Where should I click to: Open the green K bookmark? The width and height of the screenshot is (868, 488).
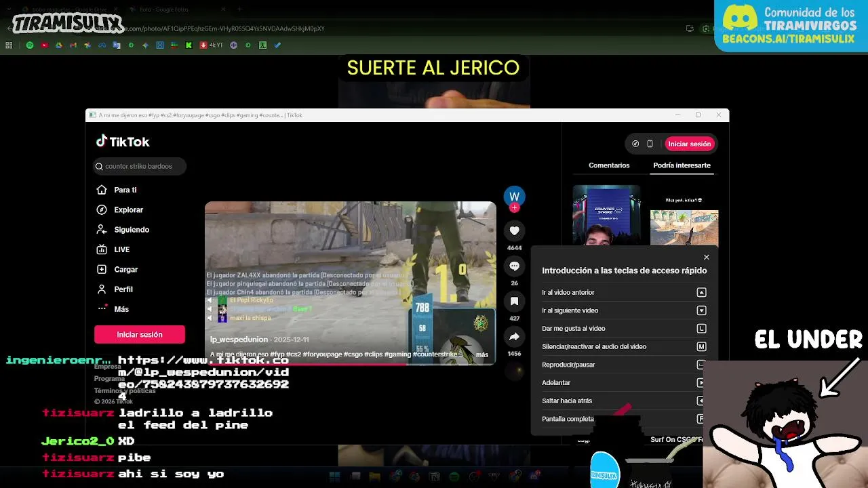pyautogui.click(x=189, y=45)
